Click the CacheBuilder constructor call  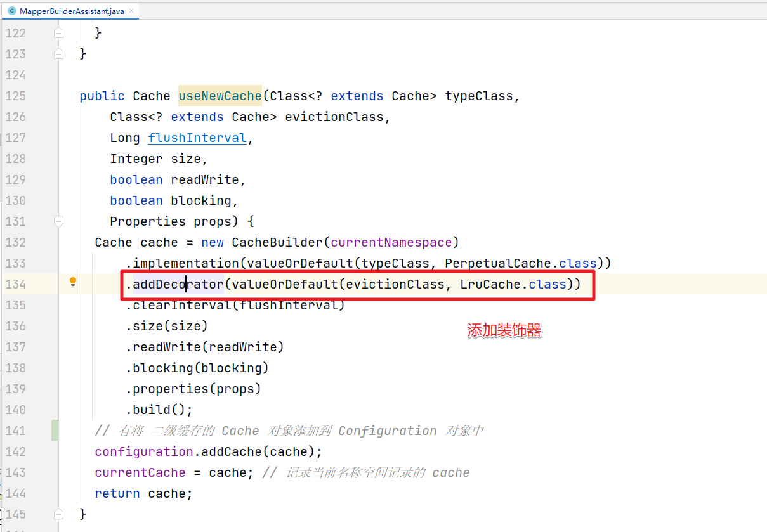[x=278, y=242]
